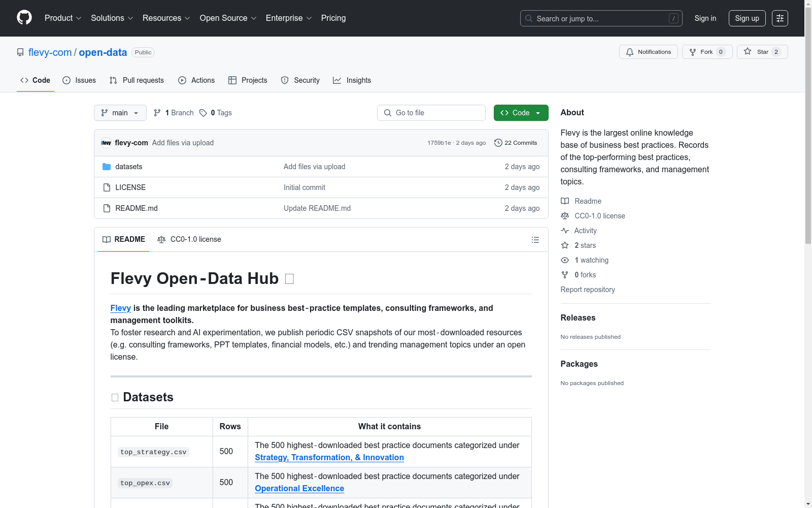Click the commit history clock icon

tap(498, 143)
